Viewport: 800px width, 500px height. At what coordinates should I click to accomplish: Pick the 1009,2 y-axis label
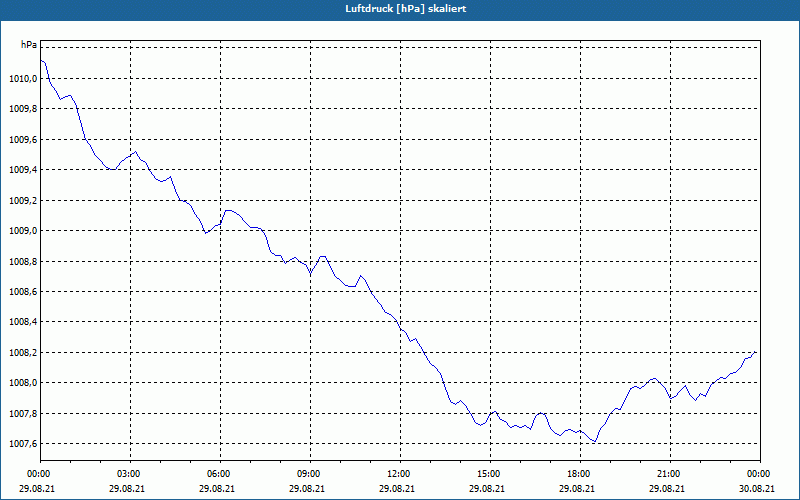(23, 201)
